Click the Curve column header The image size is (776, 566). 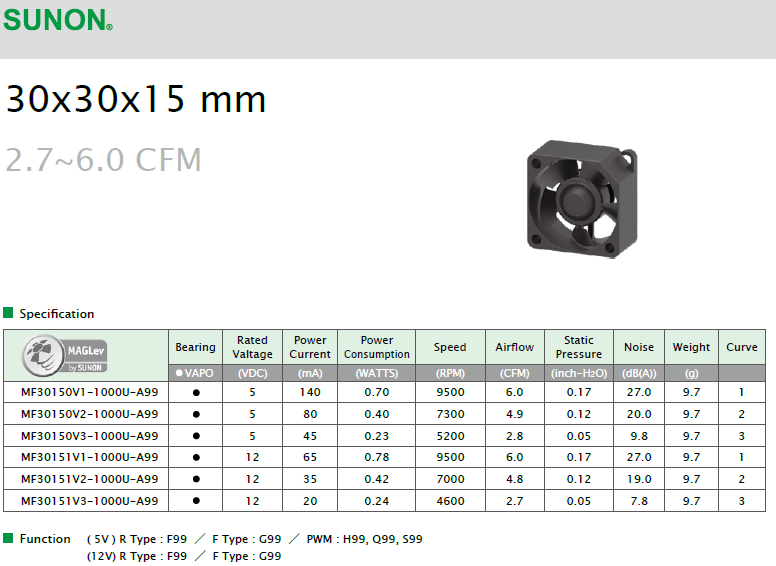point(742,347)
